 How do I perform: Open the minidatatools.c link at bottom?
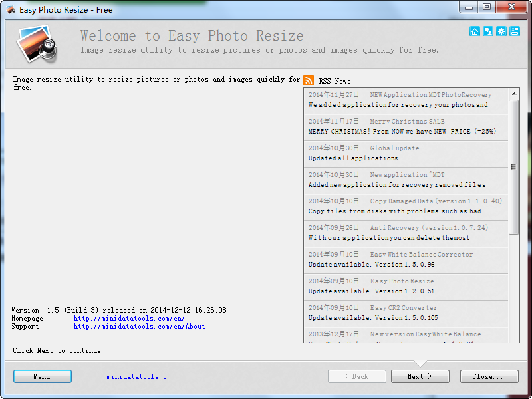point(136,376)
